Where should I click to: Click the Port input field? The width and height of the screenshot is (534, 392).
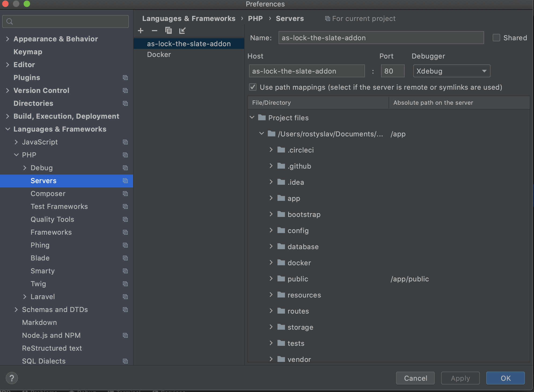point(392,71)
